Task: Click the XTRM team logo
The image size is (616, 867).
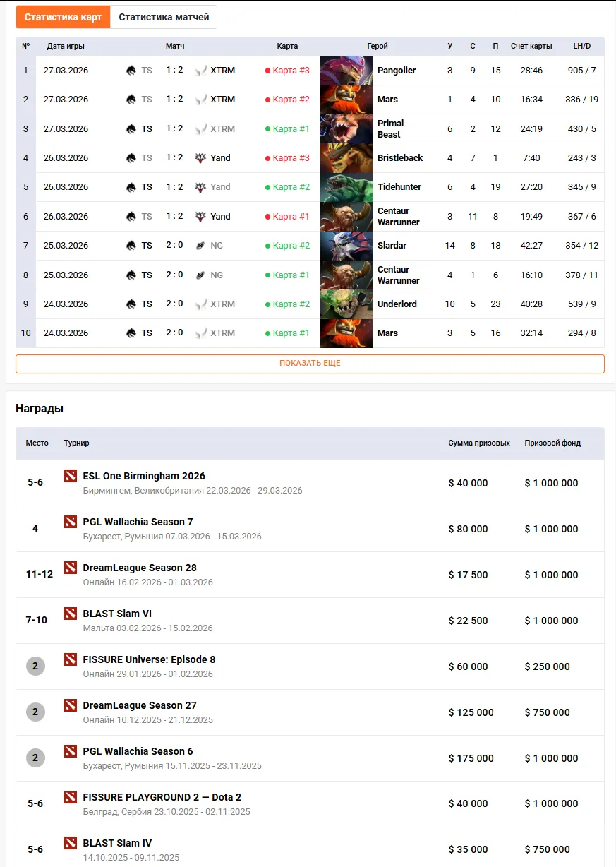Action: pos(200,70)
